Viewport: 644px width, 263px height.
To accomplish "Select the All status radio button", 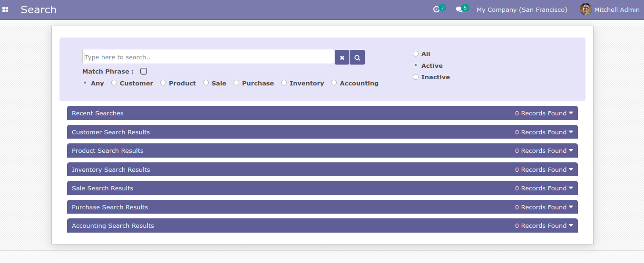I will (416, 54).
